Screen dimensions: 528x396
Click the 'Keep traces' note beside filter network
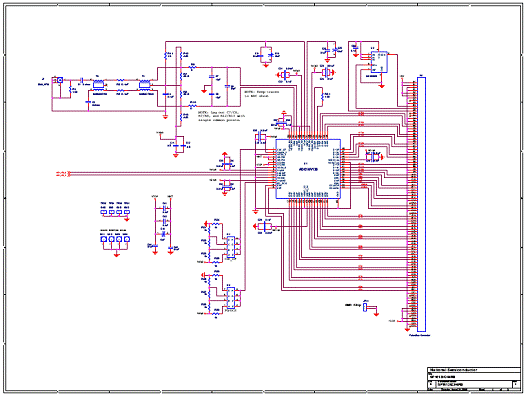tap(262, 94)
